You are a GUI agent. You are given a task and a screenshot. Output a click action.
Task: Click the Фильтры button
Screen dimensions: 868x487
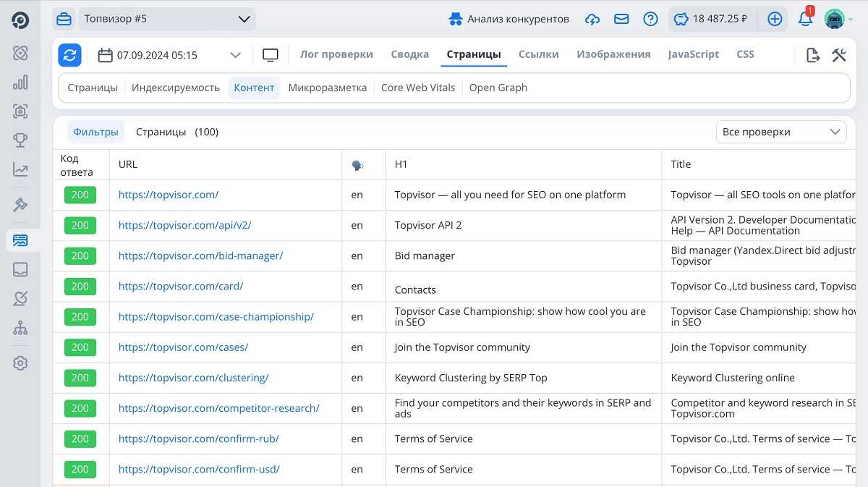pyautogui.click(x=95, y=132)
